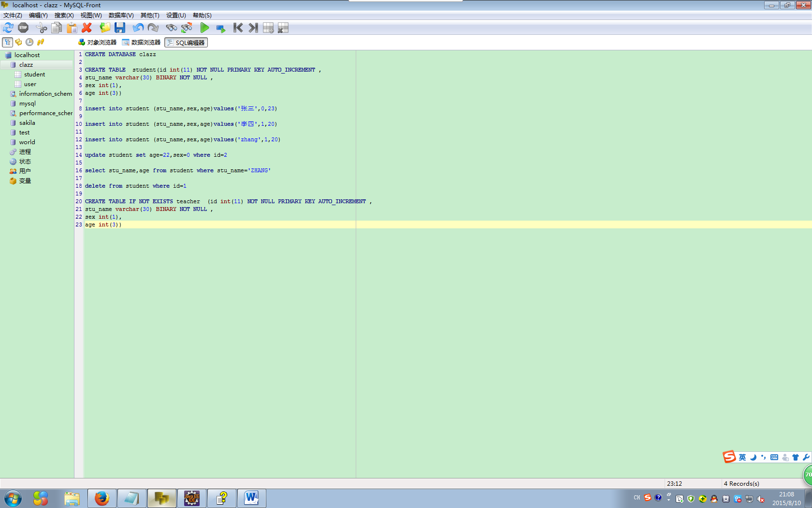
Task: Select the clazz database node
Action: 26,65
